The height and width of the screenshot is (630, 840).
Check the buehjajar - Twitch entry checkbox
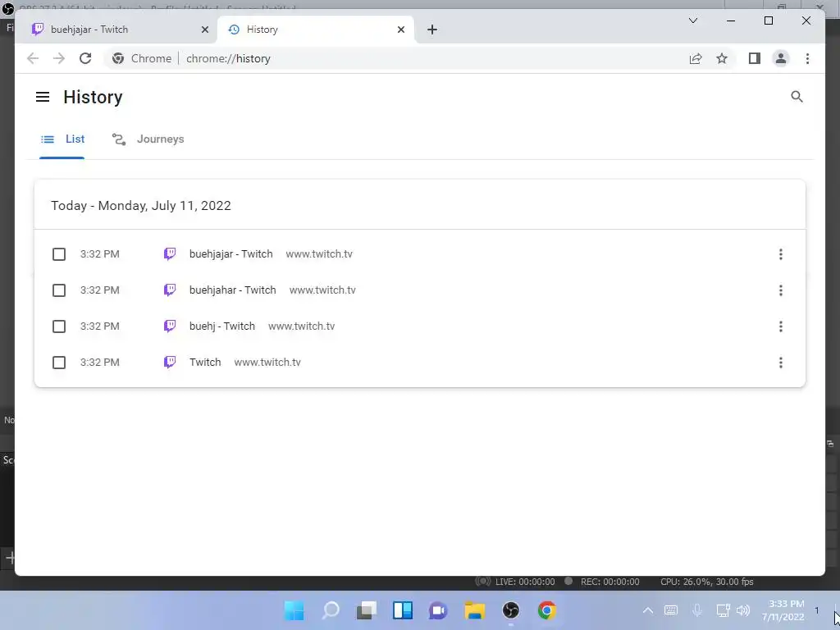click(x=59, y=254)
